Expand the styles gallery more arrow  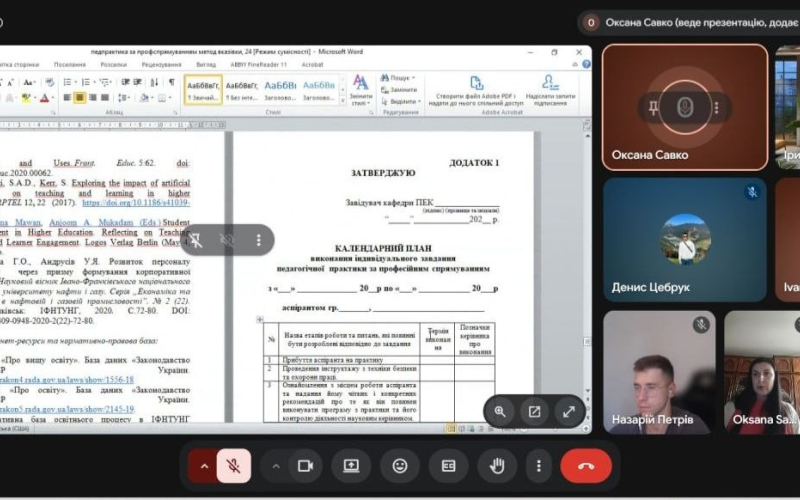342,101
